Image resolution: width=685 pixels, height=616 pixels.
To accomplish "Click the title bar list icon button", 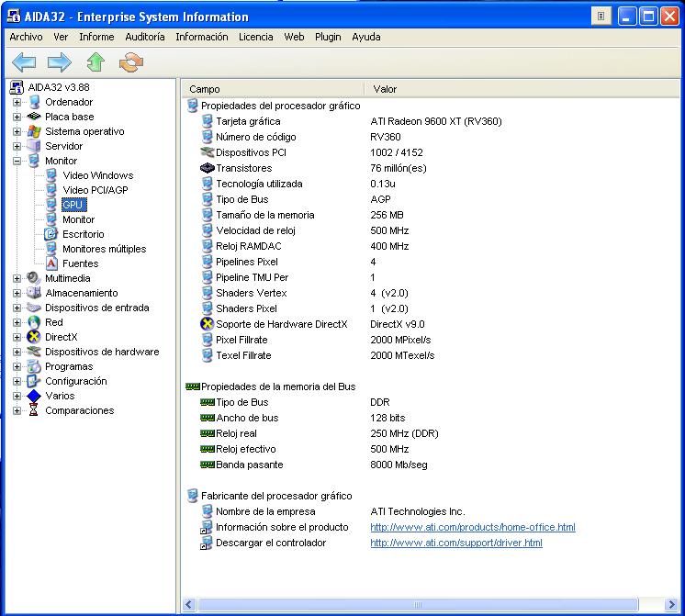I will (x=601, y=17).
